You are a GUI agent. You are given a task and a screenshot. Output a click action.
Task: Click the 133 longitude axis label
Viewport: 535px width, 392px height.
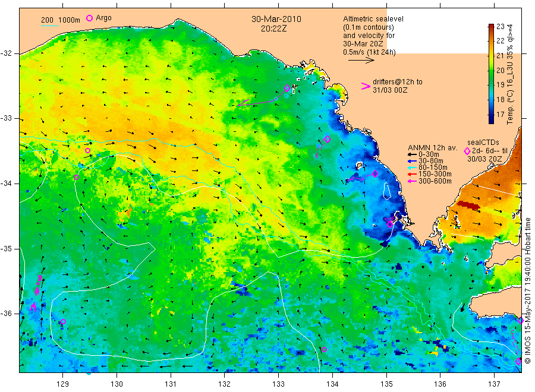click(x=278, y=384)
